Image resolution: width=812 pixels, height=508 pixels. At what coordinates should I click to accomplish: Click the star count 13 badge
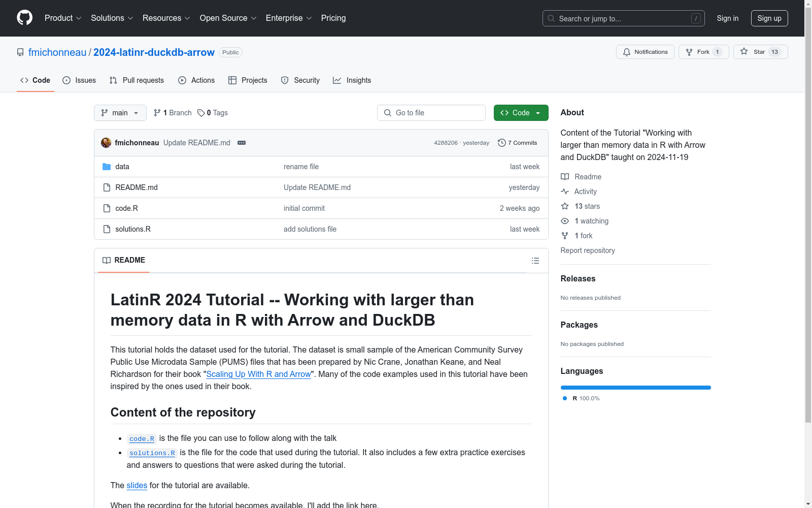pyautogui.click(x=774, y=52)
